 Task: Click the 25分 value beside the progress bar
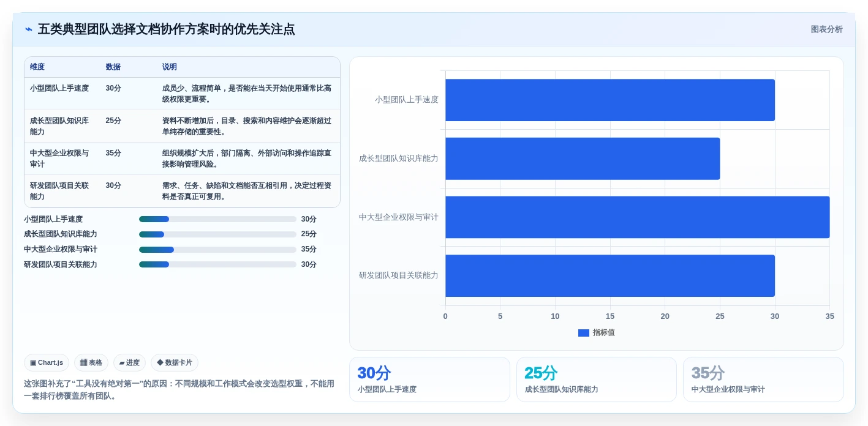(x=309, y=234)
